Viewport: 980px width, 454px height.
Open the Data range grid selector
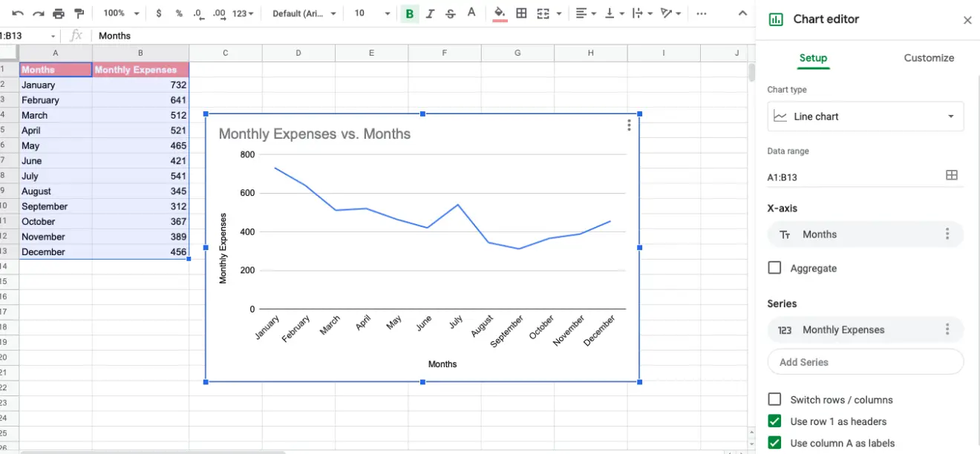pyautogui.click(x=952, y=175)
